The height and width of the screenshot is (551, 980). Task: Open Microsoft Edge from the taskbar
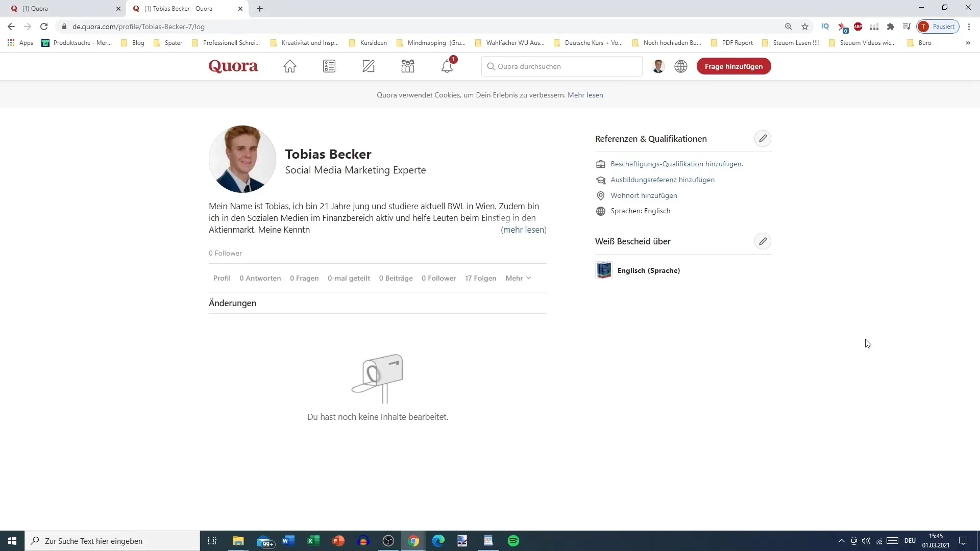pyautogui.click(x=438, y=541)
